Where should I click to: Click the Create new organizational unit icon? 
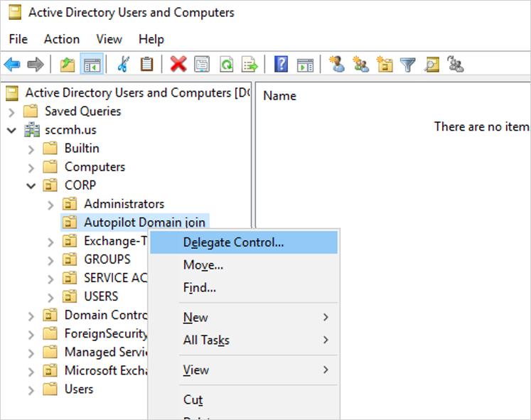click(385, 64)
